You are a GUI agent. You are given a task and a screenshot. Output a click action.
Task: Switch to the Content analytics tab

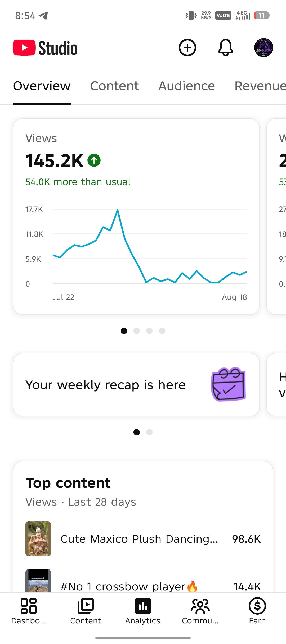click(x=114, y=86)
